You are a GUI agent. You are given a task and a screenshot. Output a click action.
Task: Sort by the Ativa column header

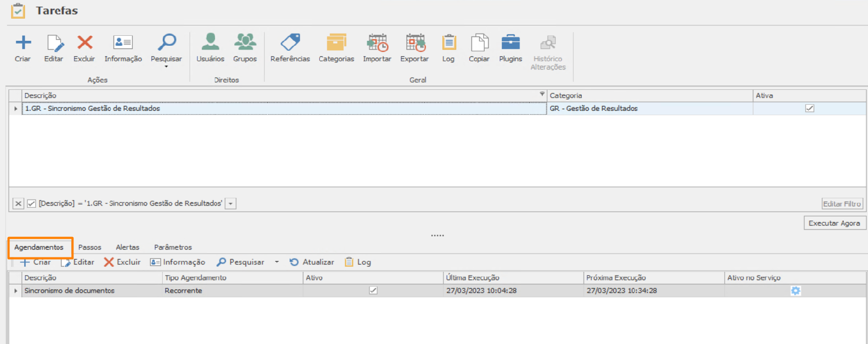(810, 95)
